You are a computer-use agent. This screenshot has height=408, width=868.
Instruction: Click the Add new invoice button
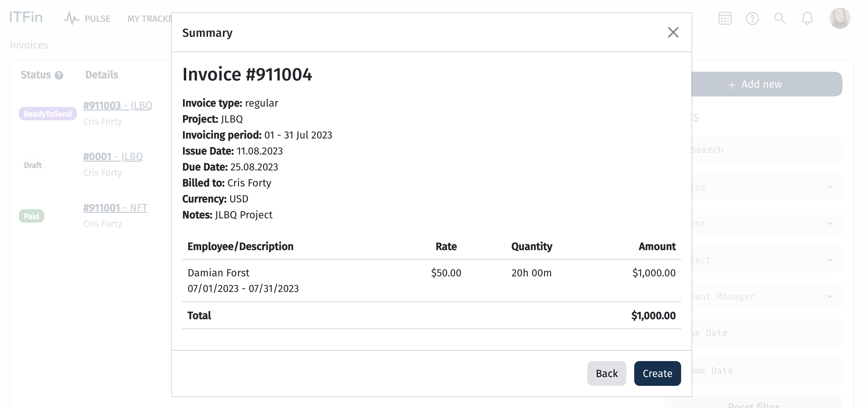tap(766, 84)
